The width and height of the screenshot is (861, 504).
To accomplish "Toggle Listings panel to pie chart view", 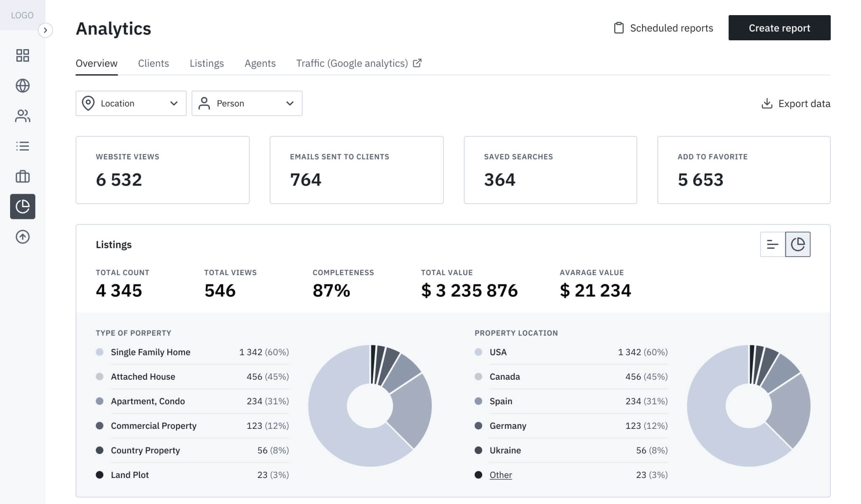I will click(798, 244).
